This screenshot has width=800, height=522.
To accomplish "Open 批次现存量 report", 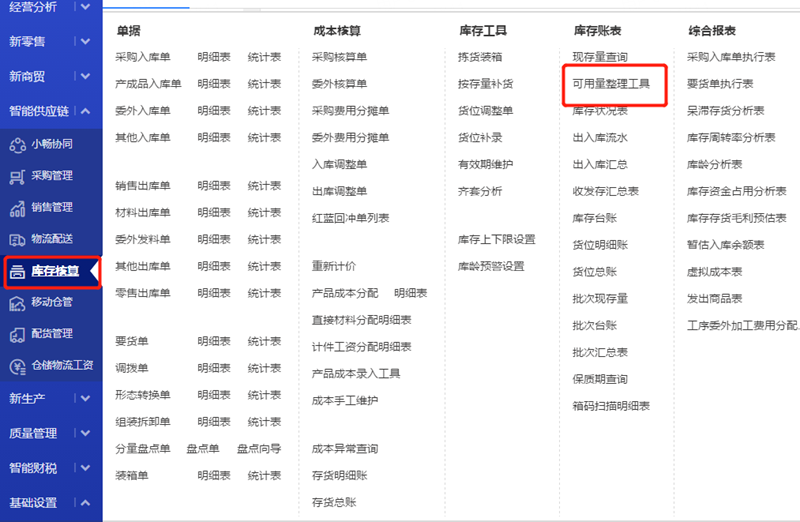I will click(x=600, y=299).
